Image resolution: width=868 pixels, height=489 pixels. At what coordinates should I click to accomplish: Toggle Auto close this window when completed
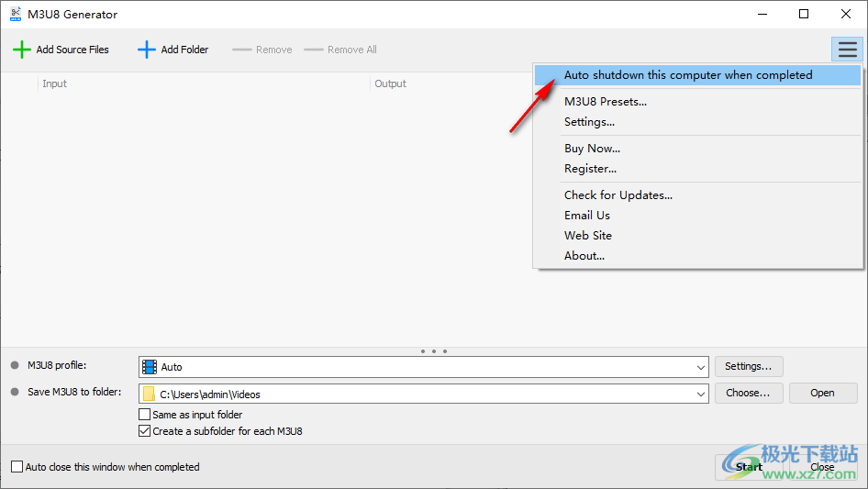pos(17,467)
